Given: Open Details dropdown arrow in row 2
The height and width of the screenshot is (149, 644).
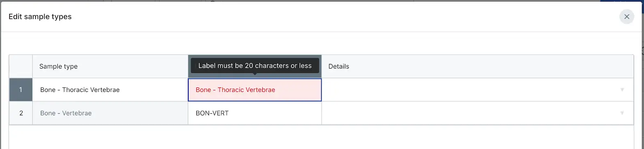Looking at the screenshot, I should coord(622,113).
